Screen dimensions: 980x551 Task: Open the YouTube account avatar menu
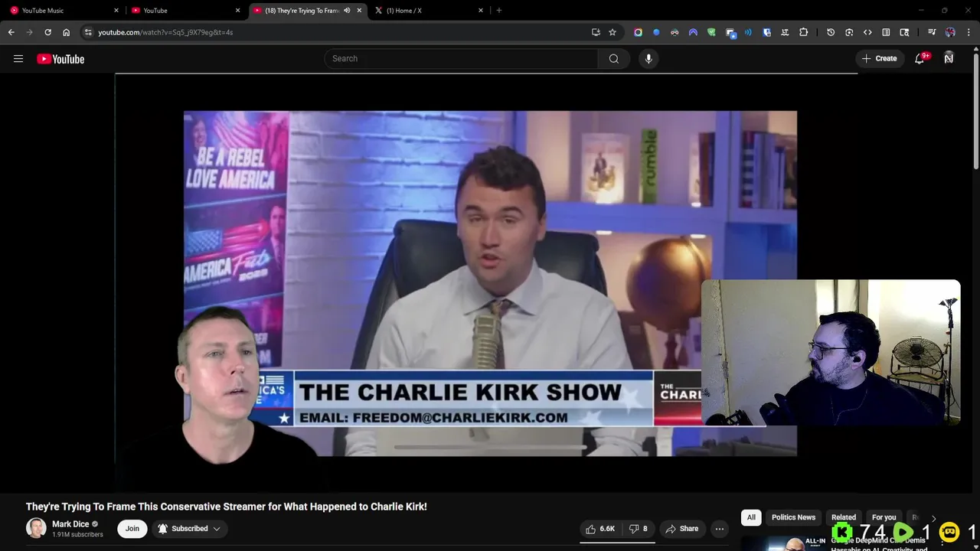(949, 58)
